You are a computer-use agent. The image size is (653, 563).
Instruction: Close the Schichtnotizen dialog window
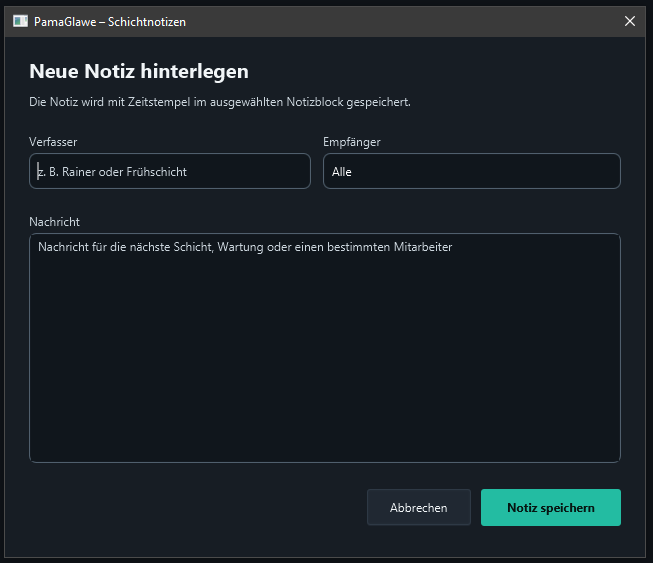(630, 21)
